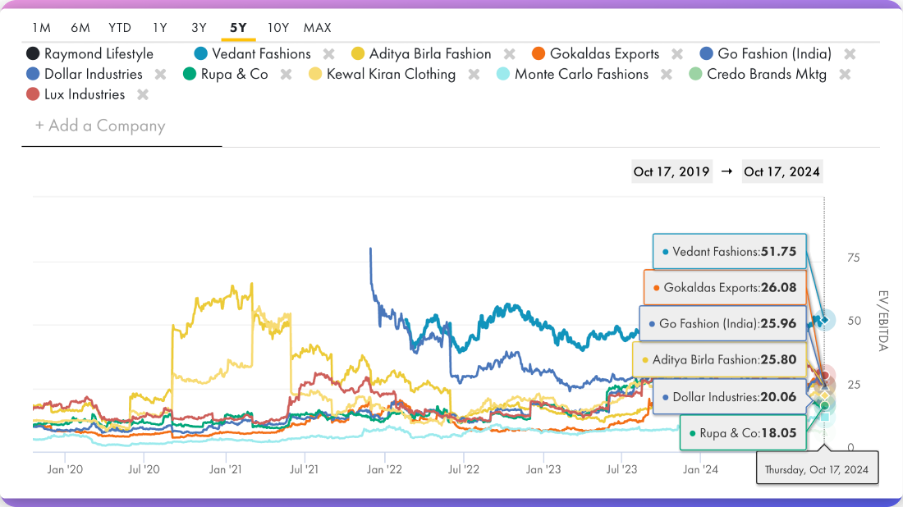Click the 75 y-axis value

click(x=853, y=258)
